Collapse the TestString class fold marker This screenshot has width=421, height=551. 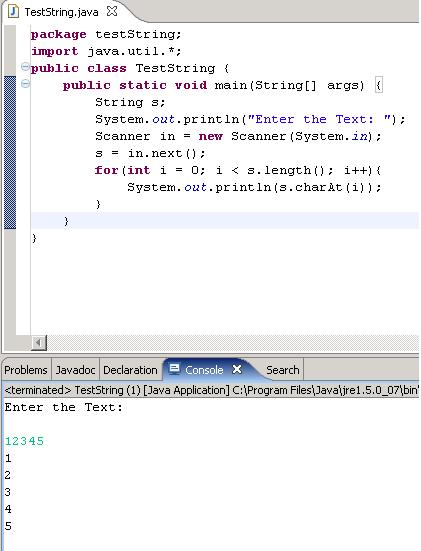coord(25,66)
